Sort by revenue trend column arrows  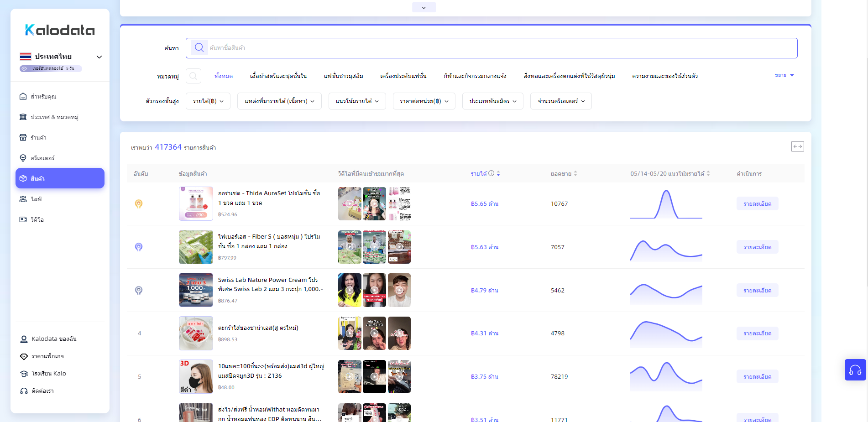tap(708, 173)
